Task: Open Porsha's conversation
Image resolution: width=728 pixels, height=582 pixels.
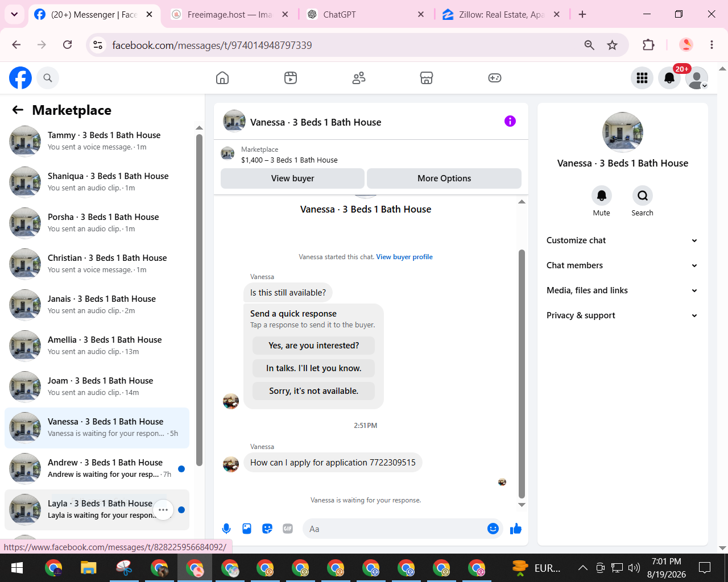Action: point(97,223)
